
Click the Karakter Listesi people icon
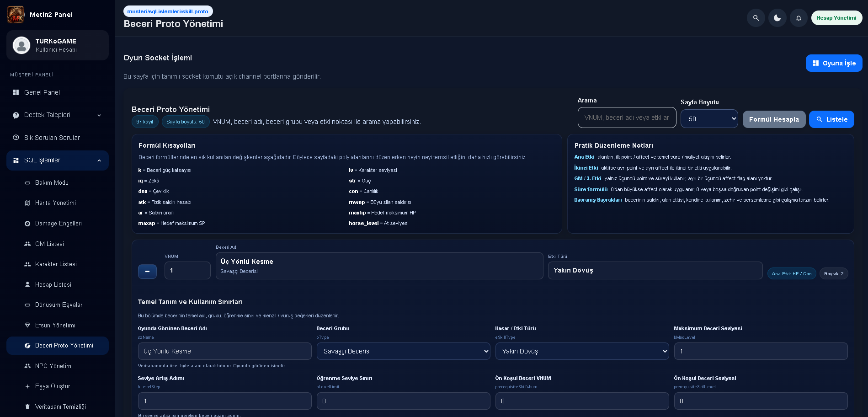[x=27, y=264]
